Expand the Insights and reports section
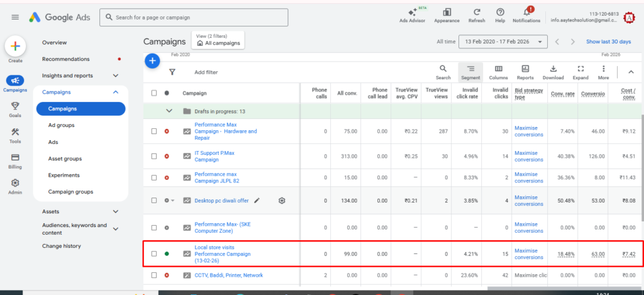Viewport: 644px width, 295px height. (115, 75)
